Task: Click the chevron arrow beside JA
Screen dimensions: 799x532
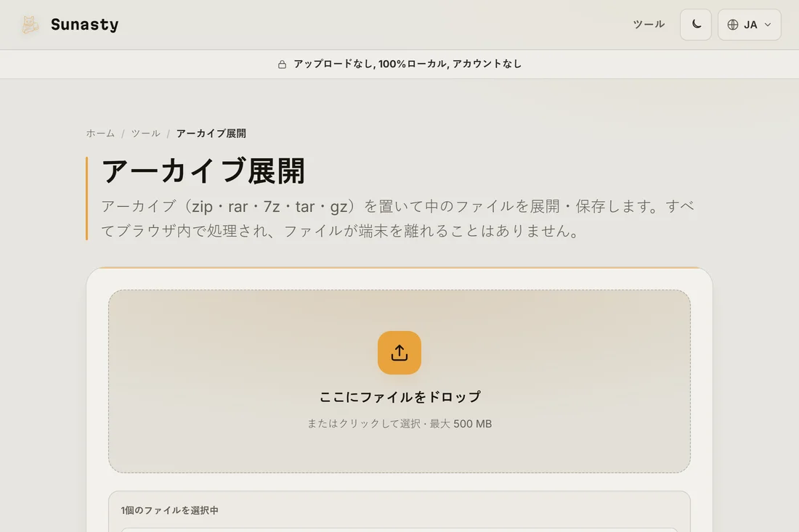Action: tap(768, 25)
